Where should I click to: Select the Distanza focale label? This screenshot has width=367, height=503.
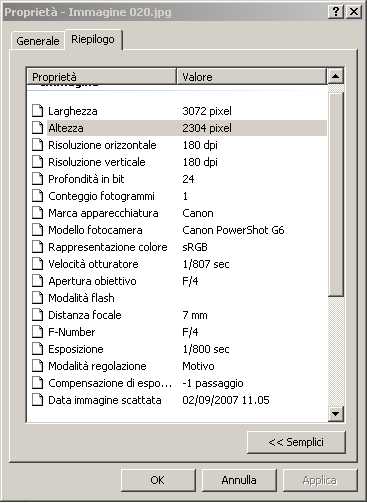click(x=85, y=315)
